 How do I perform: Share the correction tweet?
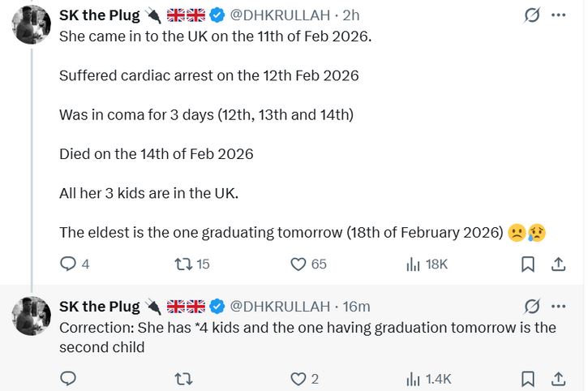click(x=558, y=379)
